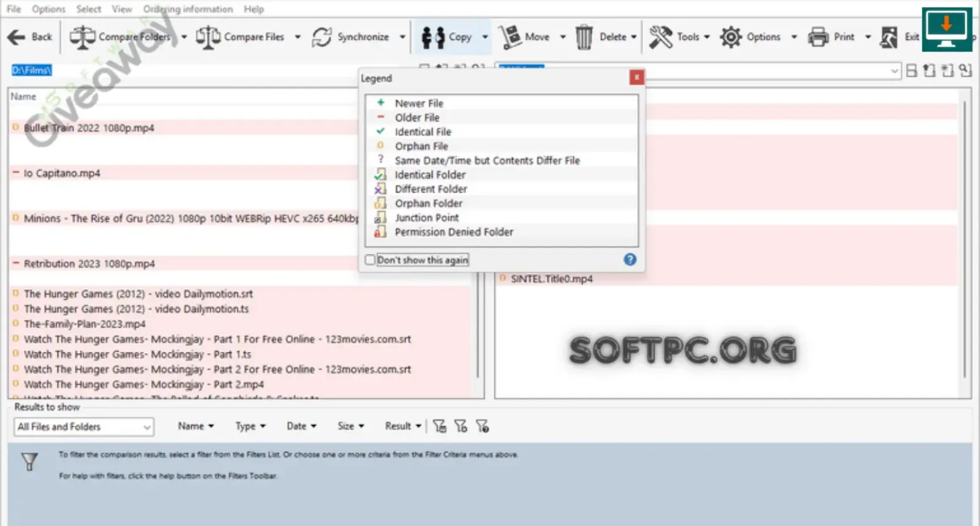
Task: Open the Type filter criteria dropdown
Action: 251,426
